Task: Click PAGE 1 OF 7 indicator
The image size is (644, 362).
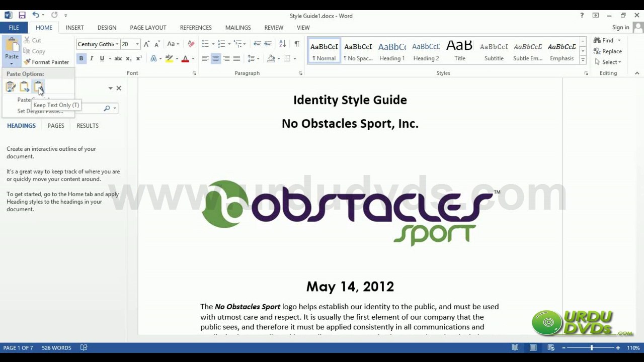Action: click(x=18, y=347)
